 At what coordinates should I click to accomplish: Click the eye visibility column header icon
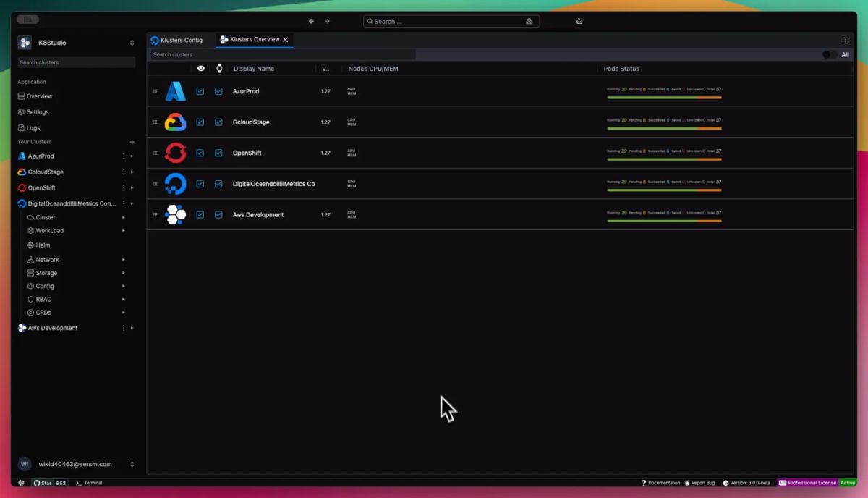click(200, 69)
